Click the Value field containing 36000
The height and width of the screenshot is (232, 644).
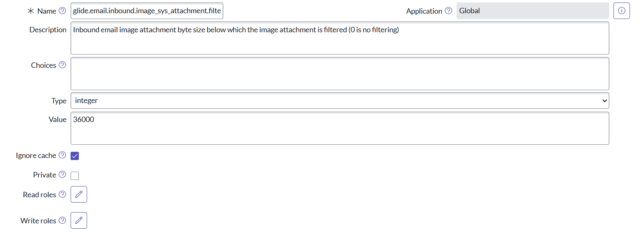pos(340,128)
